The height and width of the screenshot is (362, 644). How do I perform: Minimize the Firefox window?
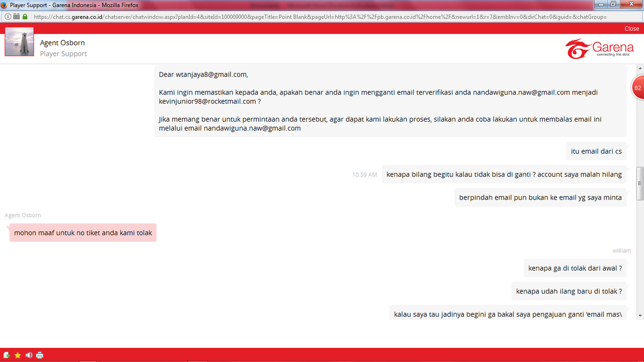602,4
